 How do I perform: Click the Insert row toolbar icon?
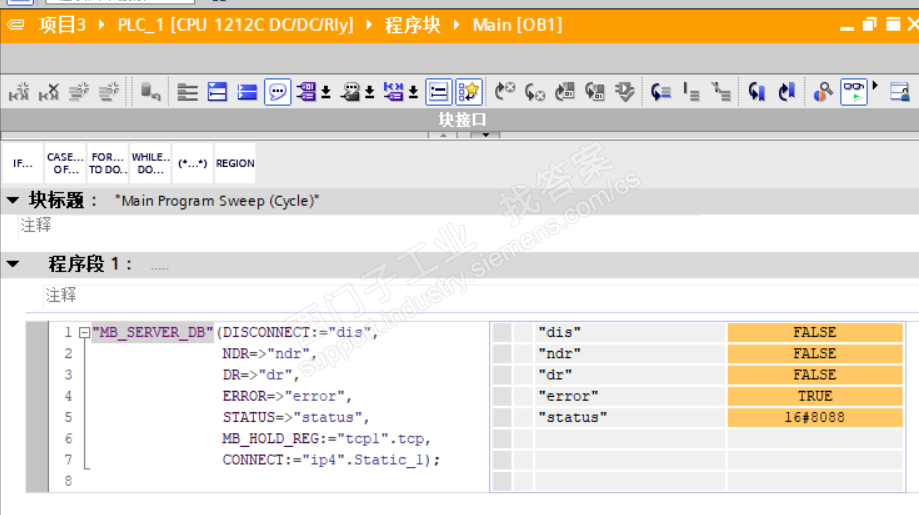(x=79, y=92)
